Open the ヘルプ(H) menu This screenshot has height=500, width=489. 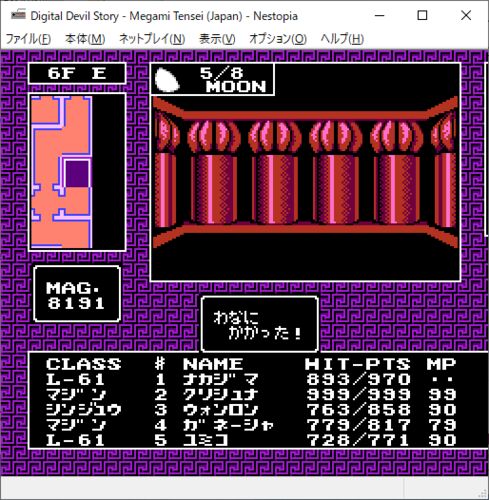click(342, 39)
